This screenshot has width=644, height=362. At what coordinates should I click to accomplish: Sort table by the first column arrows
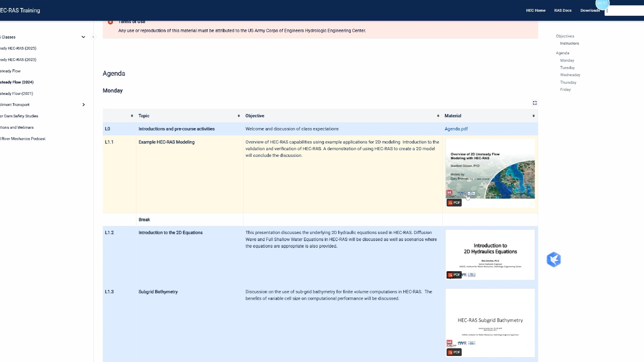coord(132,116)
